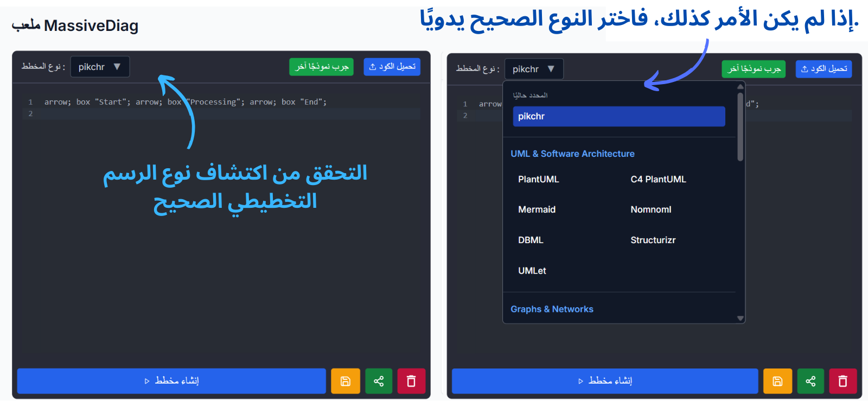Click the share icon in the right panel

pos(810,381)
